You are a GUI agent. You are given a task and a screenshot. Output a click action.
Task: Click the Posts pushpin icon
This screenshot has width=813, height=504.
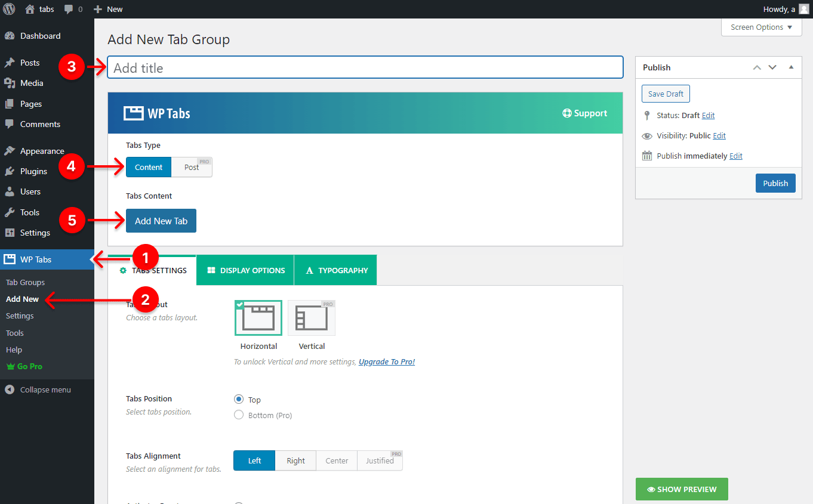[x=10, y=63]
